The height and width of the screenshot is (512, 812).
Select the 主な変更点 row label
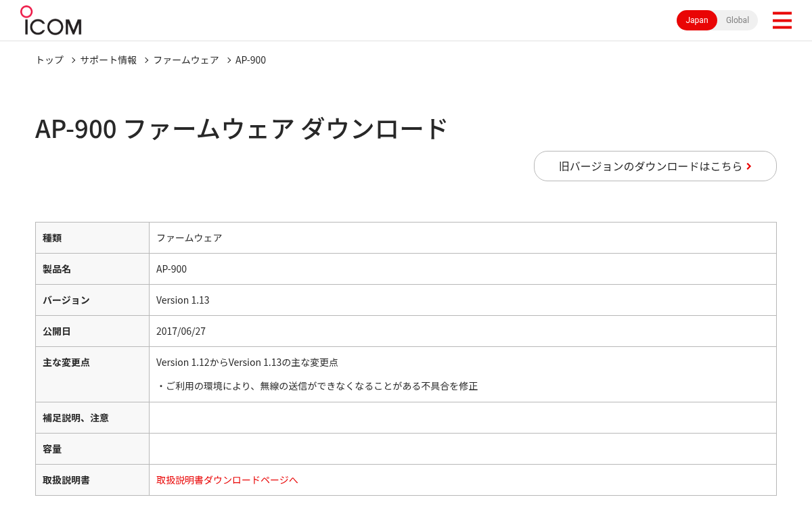click(x=66, y=363)
